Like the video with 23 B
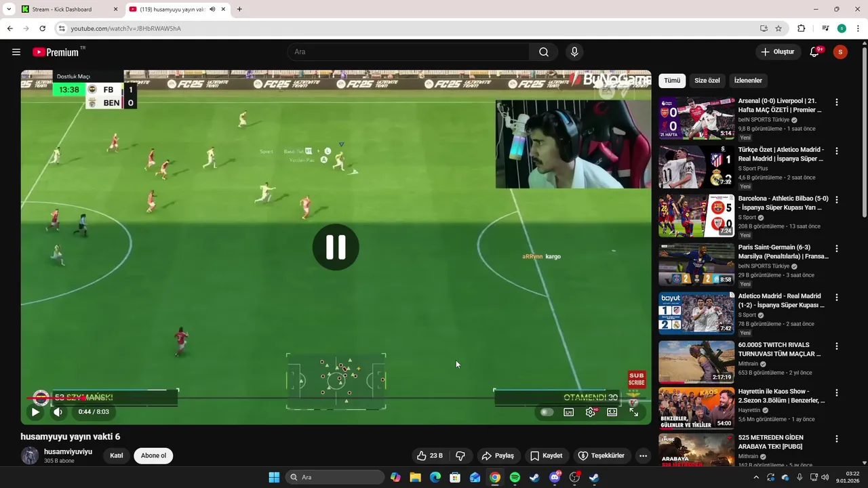This screenshot has width=868, height=488. tap(429, 455)
